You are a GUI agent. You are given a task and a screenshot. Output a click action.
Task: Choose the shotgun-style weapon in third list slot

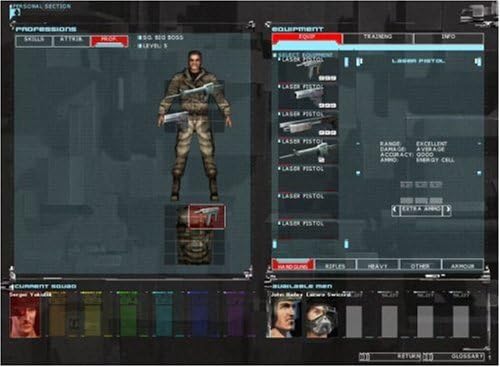(308, 124)
